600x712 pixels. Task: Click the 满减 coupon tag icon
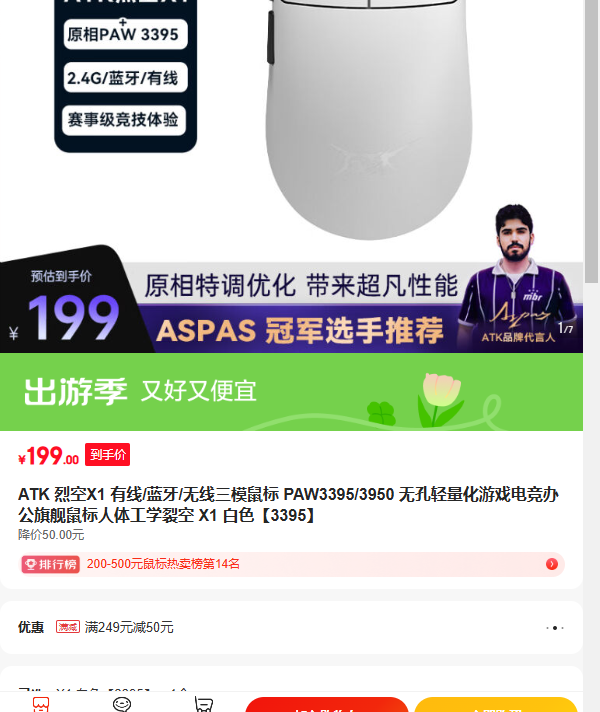(68, 627)
